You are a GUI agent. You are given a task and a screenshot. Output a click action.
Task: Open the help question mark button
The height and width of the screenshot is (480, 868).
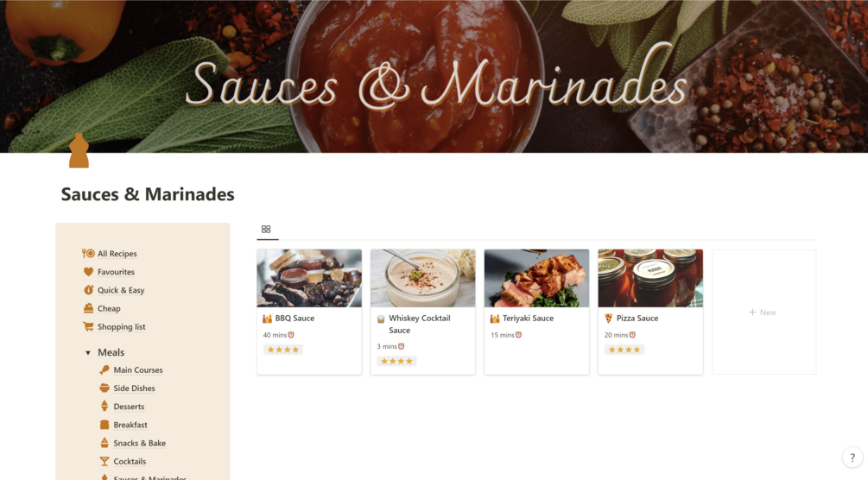(x=852, y=458)
